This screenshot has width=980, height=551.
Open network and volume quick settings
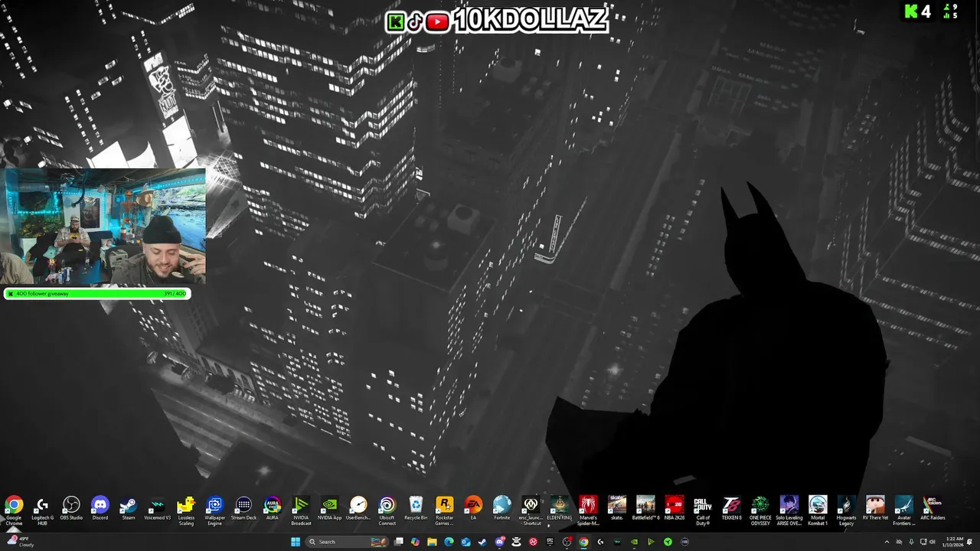click(928, 542)
